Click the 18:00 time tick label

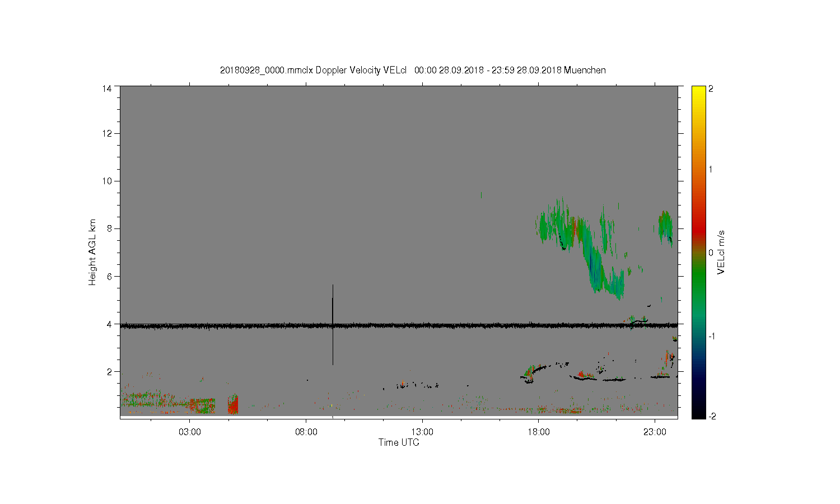539,432
